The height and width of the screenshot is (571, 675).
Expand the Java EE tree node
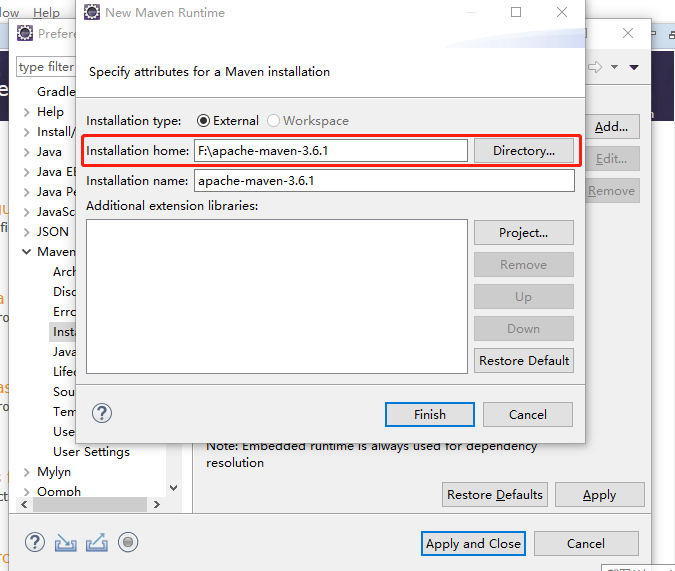point(27,172)
